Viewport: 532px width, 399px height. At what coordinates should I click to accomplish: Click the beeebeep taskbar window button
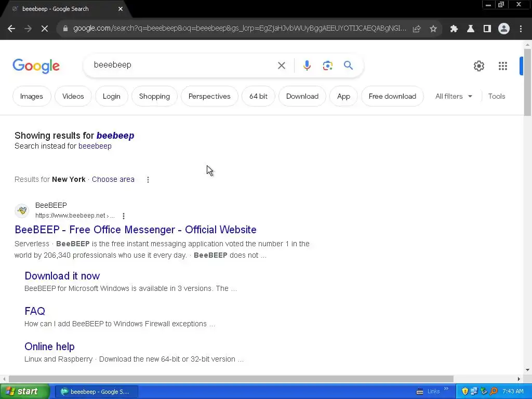pyautogui.click(x=96, y=392)
